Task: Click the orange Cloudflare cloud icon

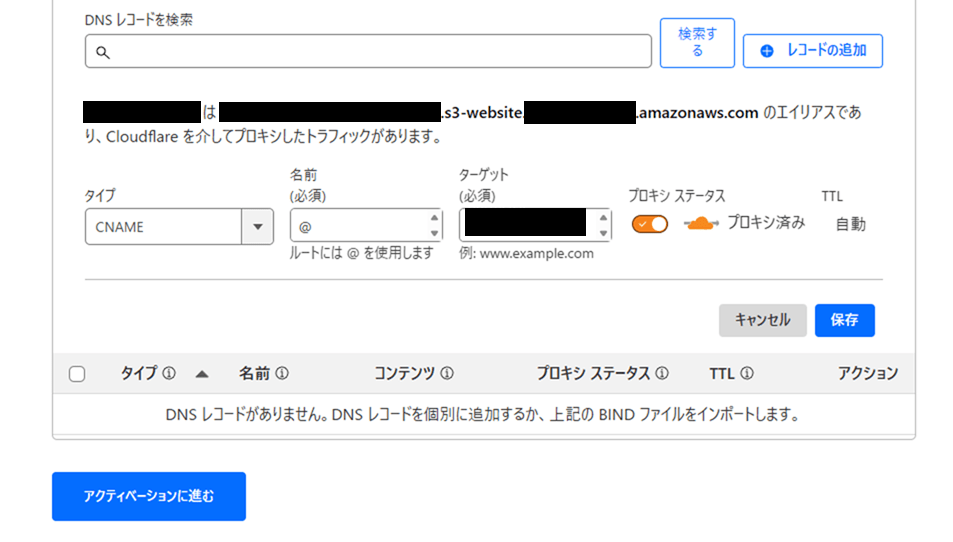Action: (700, 224)
